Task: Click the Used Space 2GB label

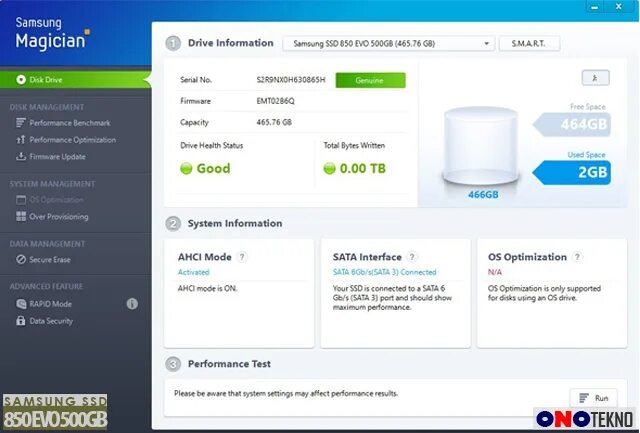Action: coord(572,172)
